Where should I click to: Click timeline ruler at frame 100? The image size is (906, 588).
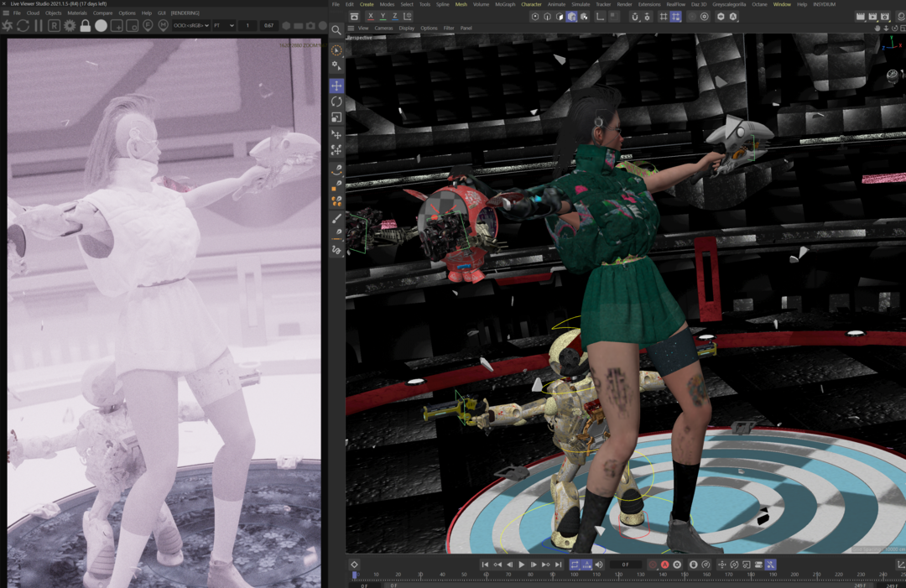coord(575,575)
